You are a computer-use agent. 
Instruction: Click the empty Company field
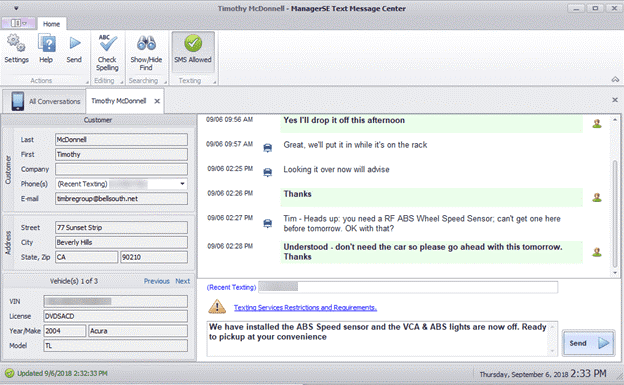(x=121, y=169)
